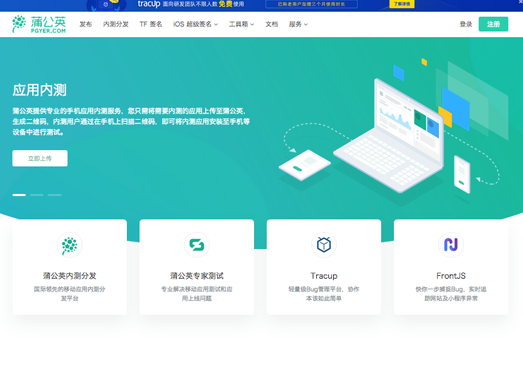Expand the 工具箱 dropdown
The height and width of the screenshot is (375, 523).
tap(241, 24)
